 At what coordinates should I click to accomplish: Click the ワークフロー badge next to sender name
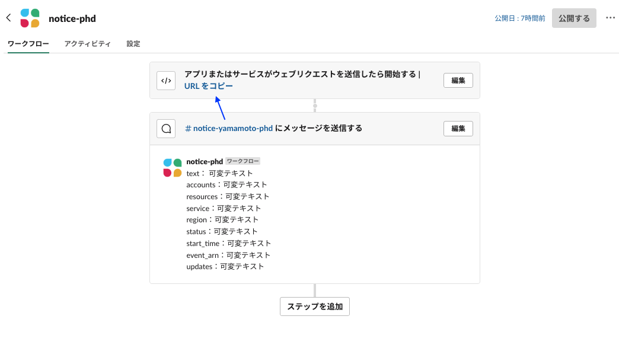pyautogui.click(x=243, y=161)
